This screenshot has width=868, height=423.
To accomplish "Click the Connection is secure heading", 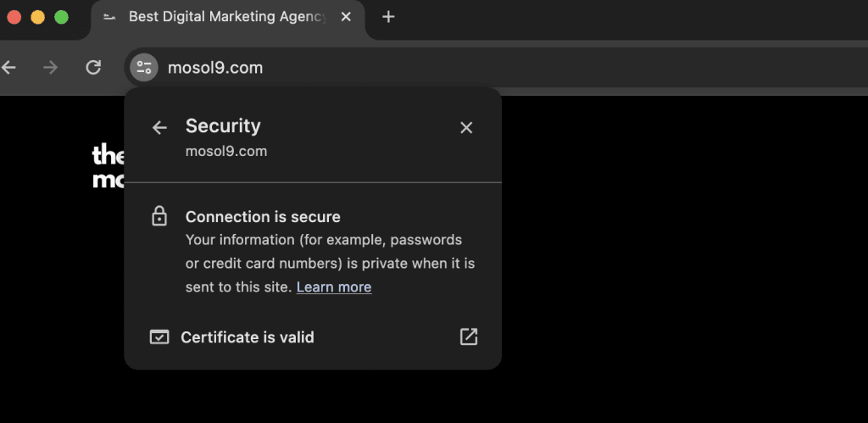I will pos(263,217).
